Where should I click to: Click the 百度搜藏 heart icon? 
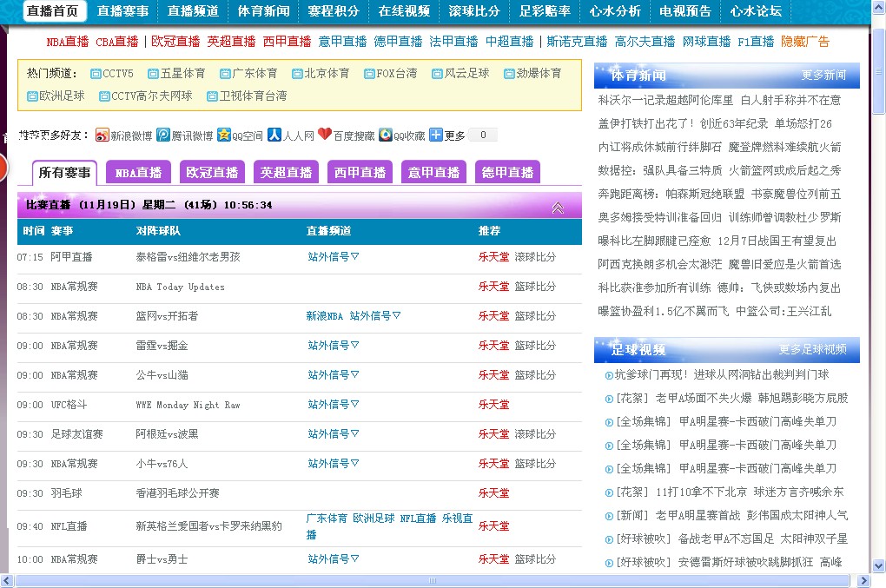(x=324, y=134)
